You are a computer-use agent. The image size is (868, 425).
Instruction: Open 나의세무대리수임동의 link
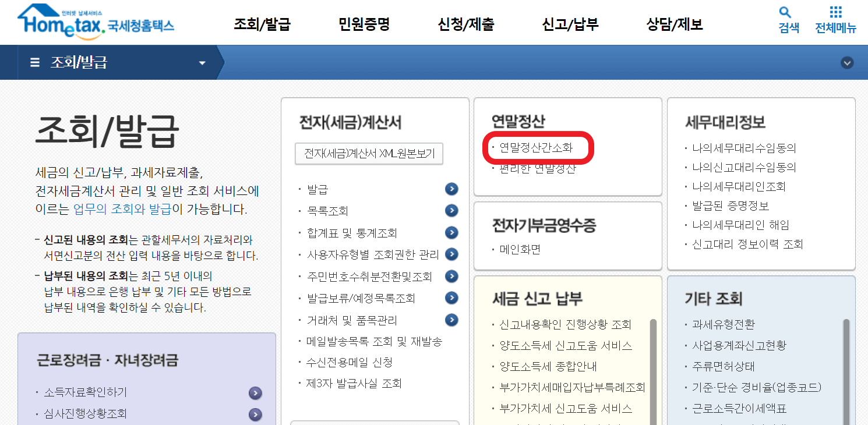coord(744,148)
